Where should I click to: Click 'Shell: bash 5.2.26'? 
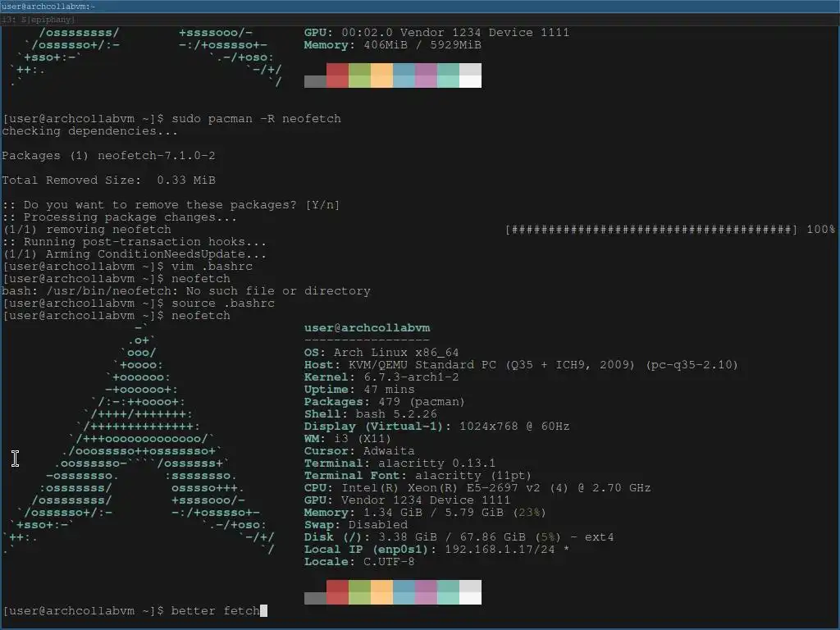point(370,414)
